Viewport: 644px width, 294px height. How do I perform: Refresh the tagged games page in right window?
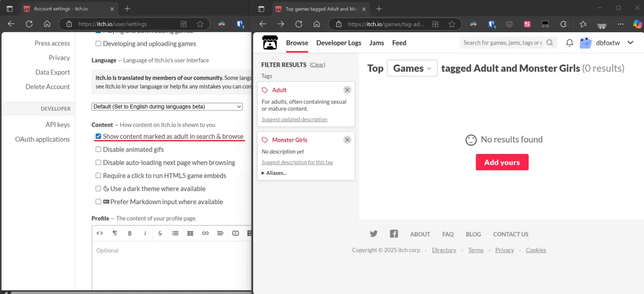[299, 24]
